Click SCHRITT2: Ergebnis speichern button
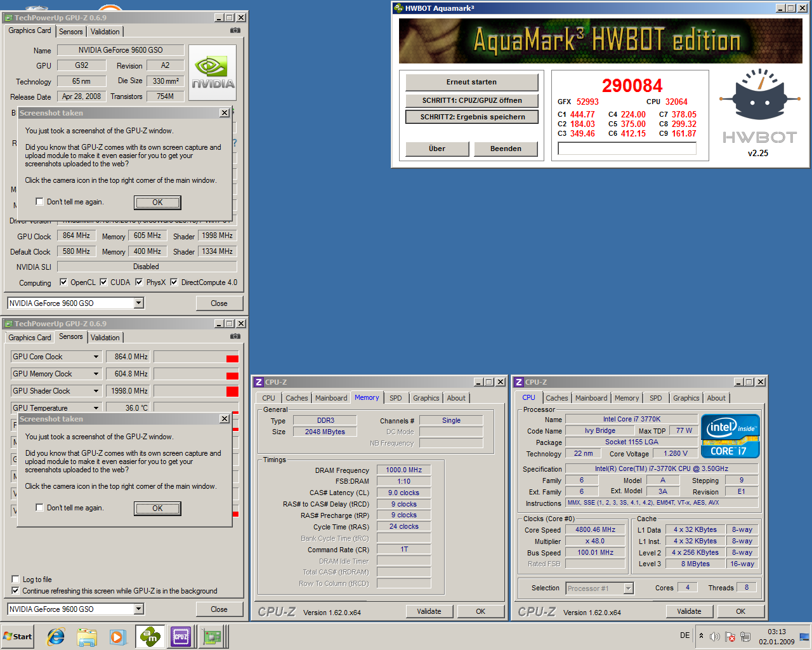Image resolution: width=812 pixels, height=650 pixels. click(x=472, y=117)
